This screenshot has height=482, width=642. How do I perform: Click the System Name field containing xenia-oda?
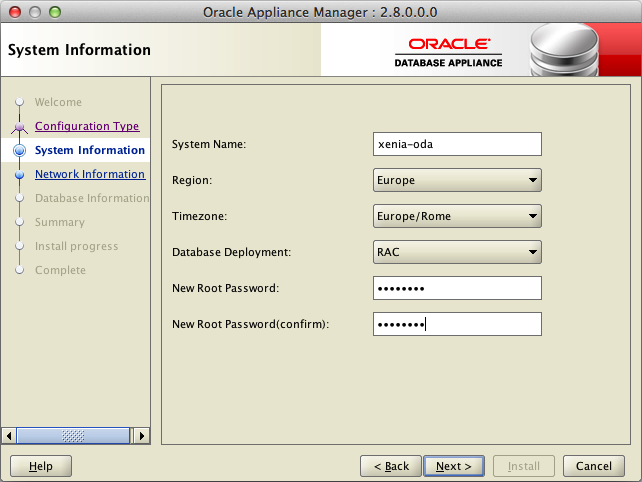[457, 144]
